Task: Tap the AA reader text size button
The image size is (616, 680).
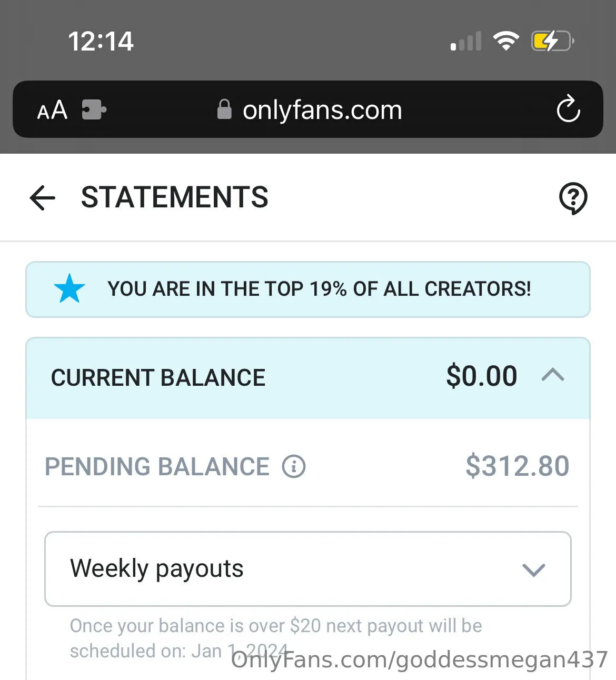Action: pos(53,110)
